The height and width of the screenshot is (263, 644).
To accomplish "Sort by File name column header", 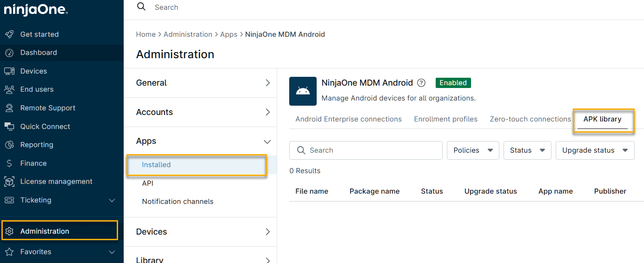I will click(x=312, y=191).
